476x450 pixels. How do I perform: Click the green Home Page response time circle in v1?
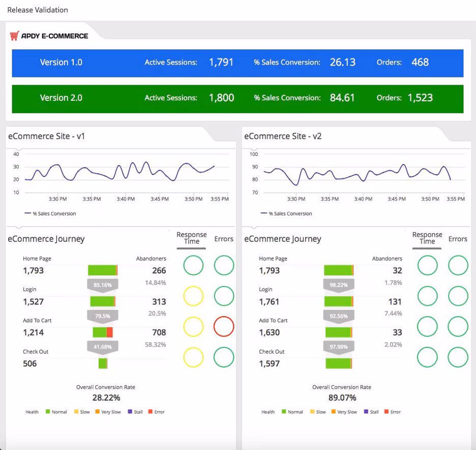point(193,265)
